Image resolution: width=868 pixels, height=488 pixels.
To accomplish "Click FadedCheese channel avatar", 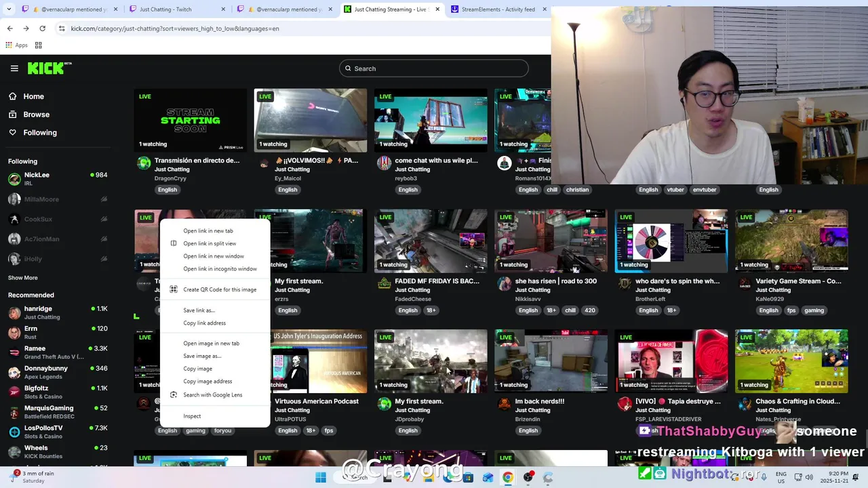I will coord(384,283).
